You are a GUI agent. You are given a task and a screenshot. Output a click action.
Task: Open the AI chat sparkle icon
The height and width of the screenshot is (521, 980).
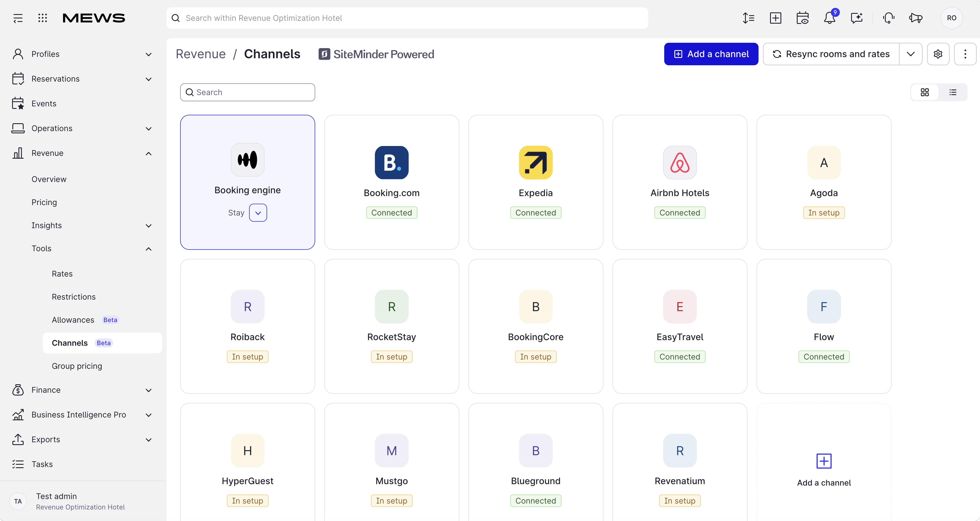(x=856, y=18)
